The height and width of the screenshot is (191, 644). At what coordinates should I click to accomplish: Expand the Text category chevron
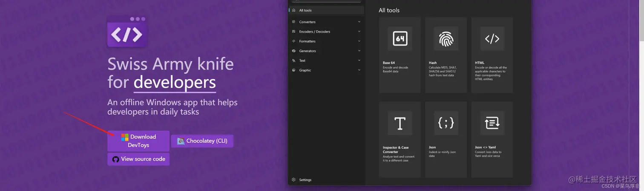click(359, 61)
